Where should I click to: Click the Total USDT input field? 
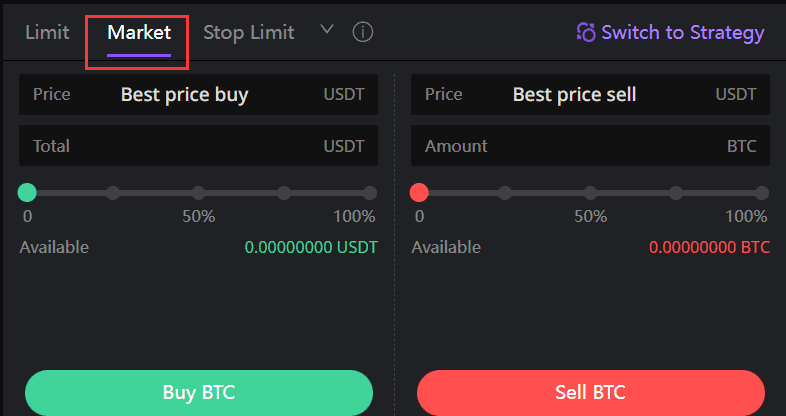pyautogui.click(x=199, y=146)
